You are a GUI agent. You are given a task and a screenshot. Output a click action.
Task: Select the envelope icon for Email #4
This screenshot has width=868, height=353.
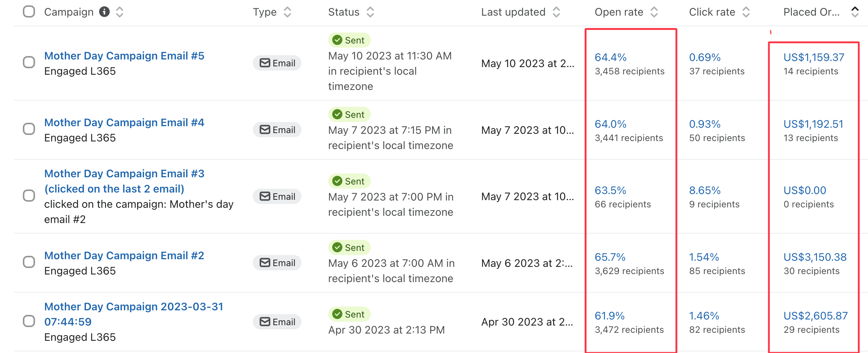coord(264,130)
